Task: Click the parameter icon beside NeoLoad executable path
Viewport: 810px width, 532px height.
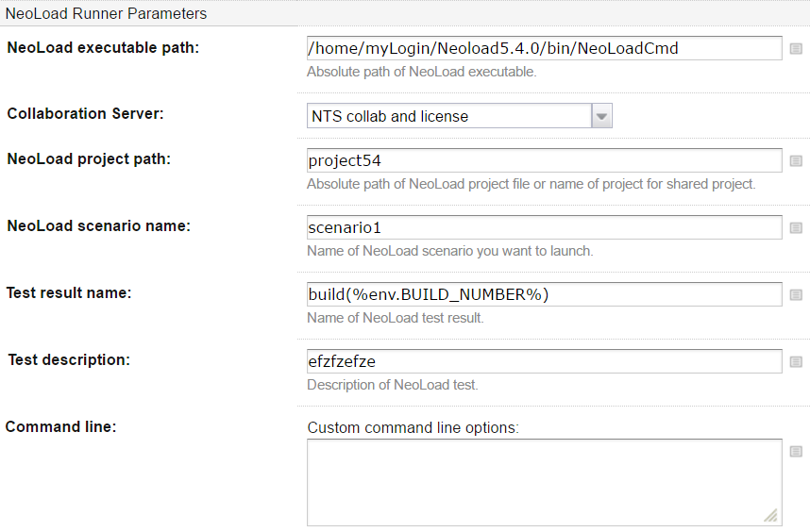Action: (x=796, y=48)
